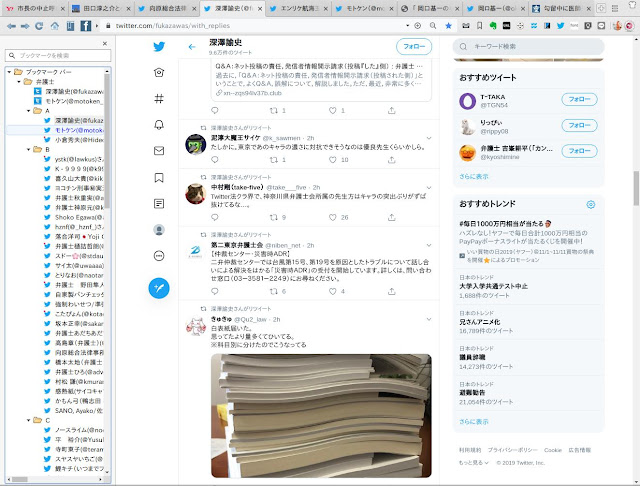The width and height of the screenshot is (640, 486).
Task: Open the Lists icon in Twitter sidebar
Action: [x=159, y=203]
